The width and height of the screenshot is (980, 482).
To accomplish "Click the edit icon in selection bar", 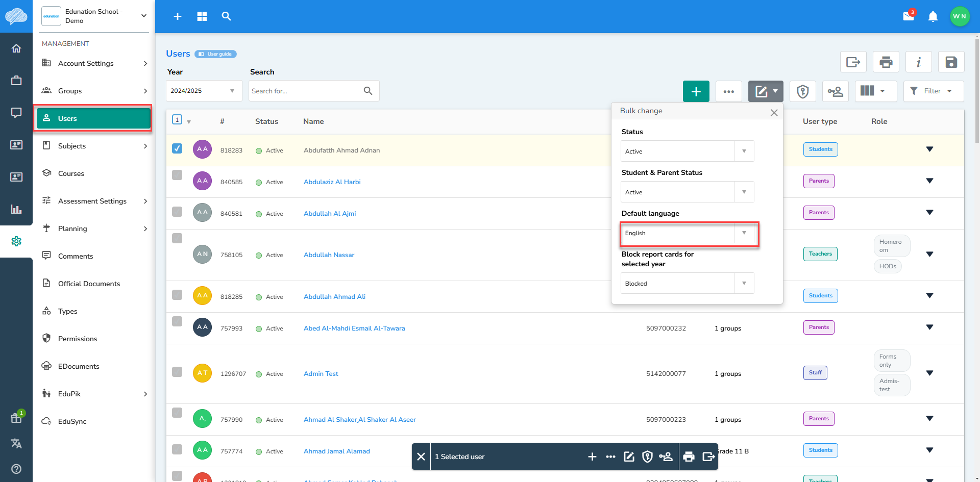I will (629, 456).
